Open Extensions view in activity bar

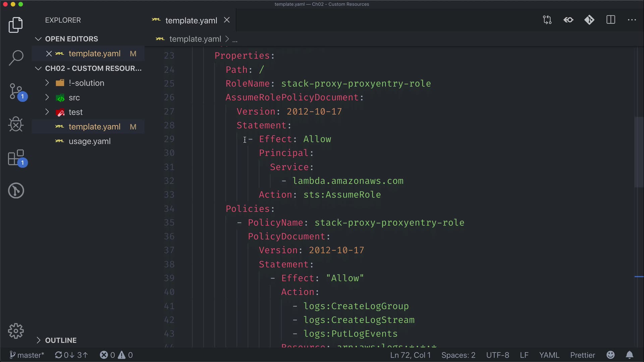[16, 158]
